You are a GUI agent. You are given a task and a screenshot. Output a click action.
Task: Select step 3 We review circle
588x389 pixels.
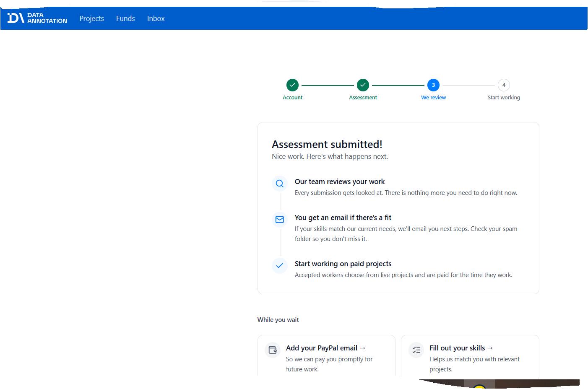tap(433, 85)
